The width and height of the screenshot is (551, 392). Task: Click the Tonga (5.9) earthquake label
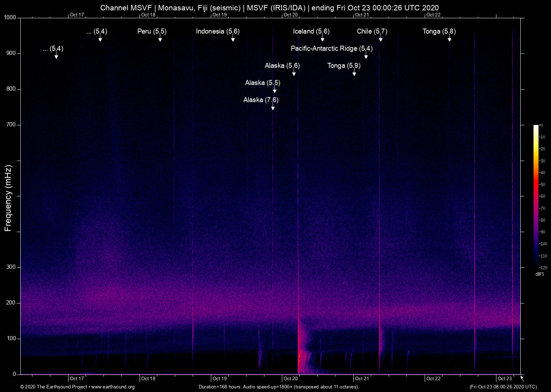point(344,66)
